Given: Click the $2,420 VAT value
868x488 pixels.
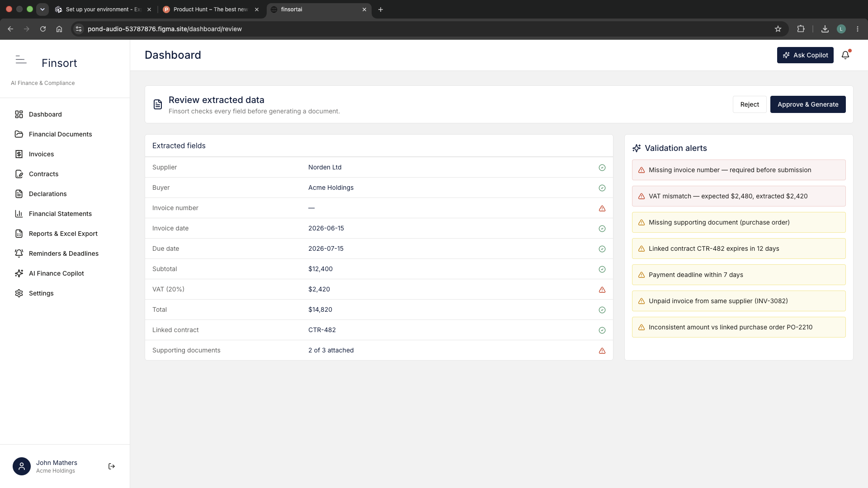Looking at the screenshot, I should (319, 289).
